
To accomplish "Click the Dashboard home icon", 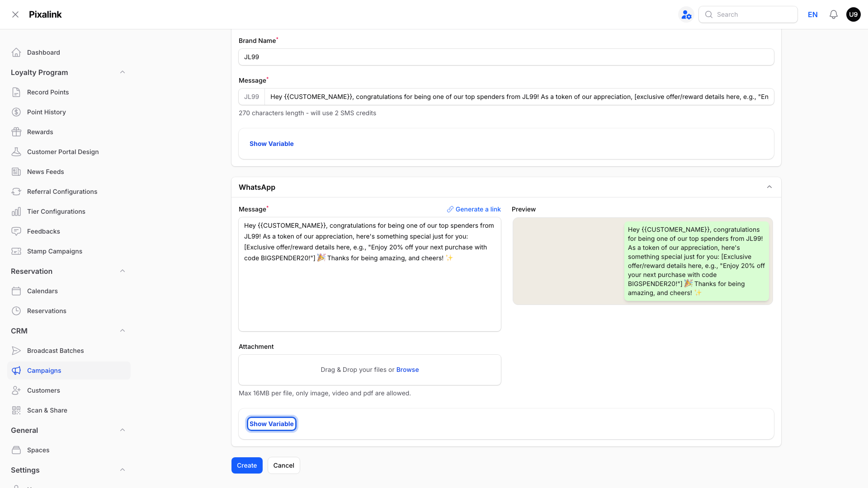I will [16, 52].
